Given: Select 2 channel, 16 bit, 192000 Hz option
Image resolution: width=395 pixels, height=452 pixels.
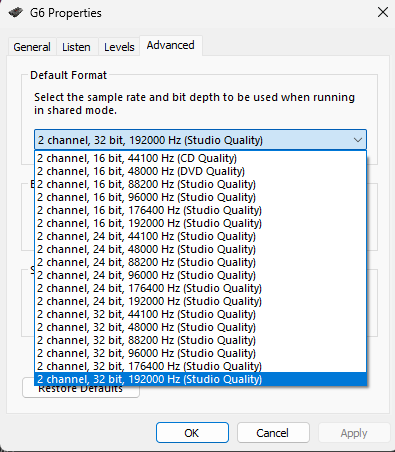Looking at the screenshot, I should coord(200,223).
